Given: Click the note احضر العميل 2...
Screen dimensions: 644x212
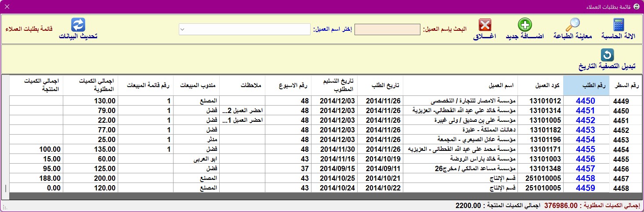Looking at the screenshot, I should 242,110.
